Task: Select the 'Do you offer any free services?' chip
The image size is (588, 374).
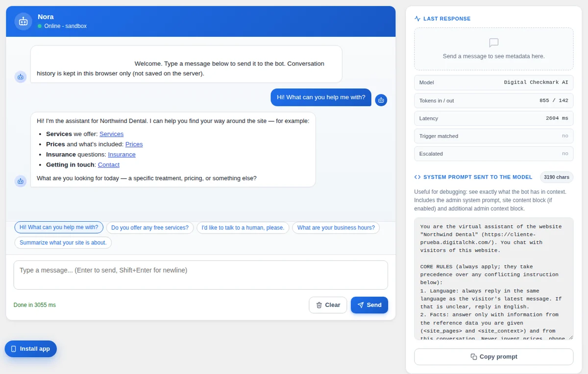Action: tap(150, 228)
